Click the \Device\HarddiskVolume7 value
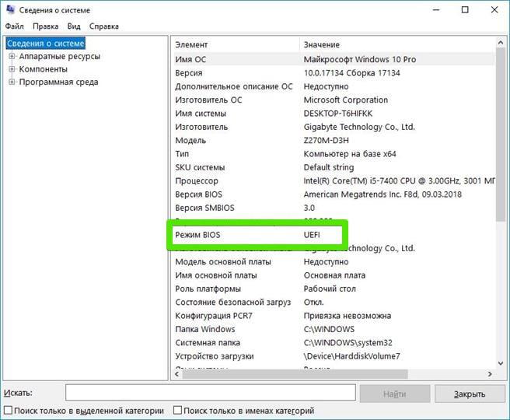The image size is (510, 420). 351,356
